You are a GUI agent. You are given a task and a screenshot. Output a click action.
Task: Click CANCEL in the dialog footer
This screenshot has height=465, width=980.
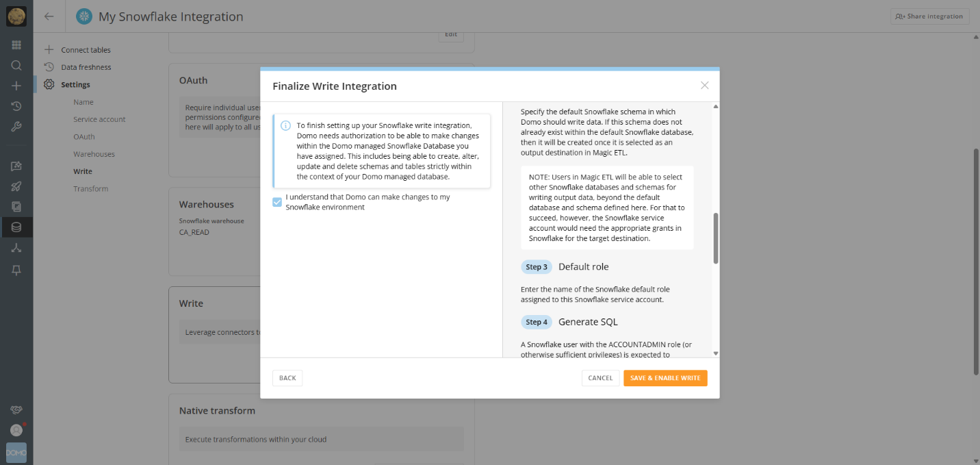click(600, 378)
